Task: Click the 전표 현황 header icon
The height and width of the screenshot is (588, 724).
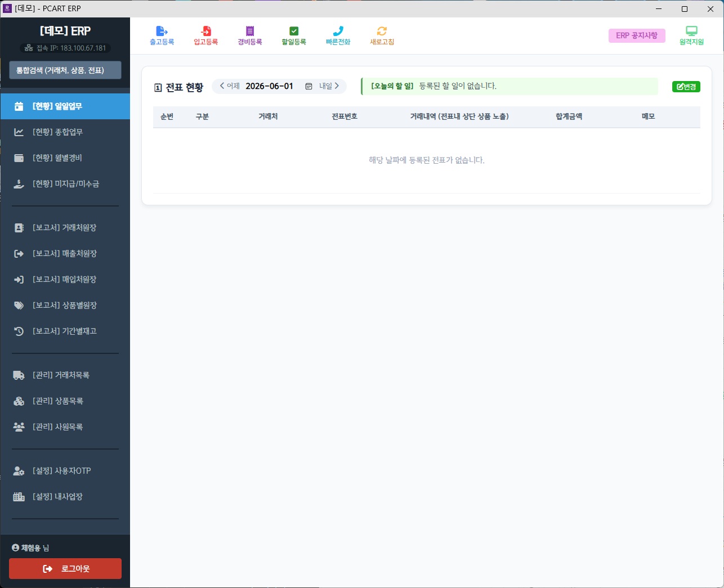Action: tap(158, 88)
